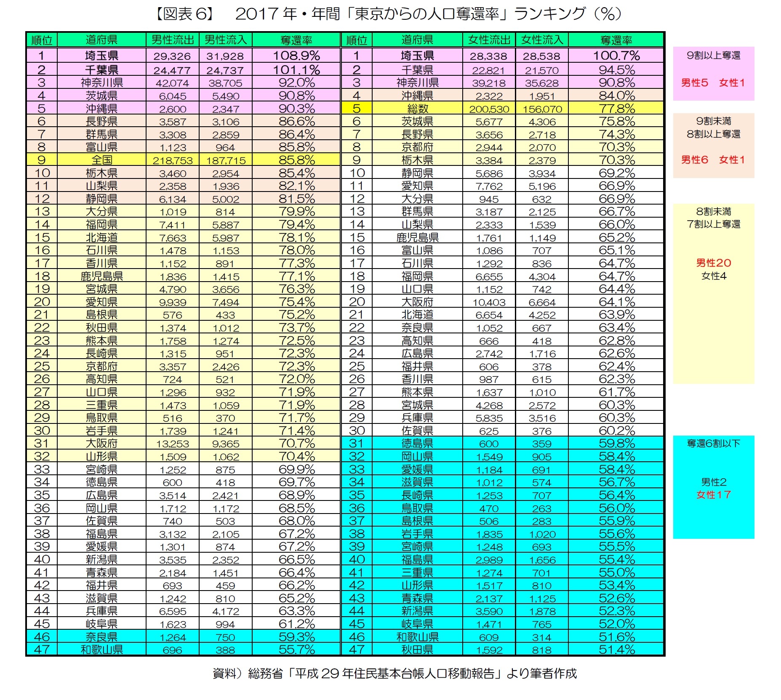The width and height of the screenshot is (781, 700).
Task: Click the pink 9割以上奪還 legend box
Action: pyautogui.click(x=713, y=73)
